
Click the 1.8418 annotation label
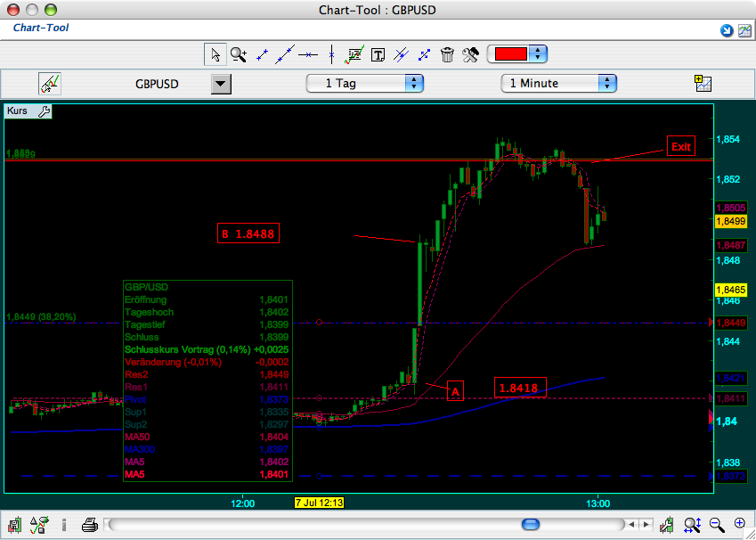click(520, 387)
